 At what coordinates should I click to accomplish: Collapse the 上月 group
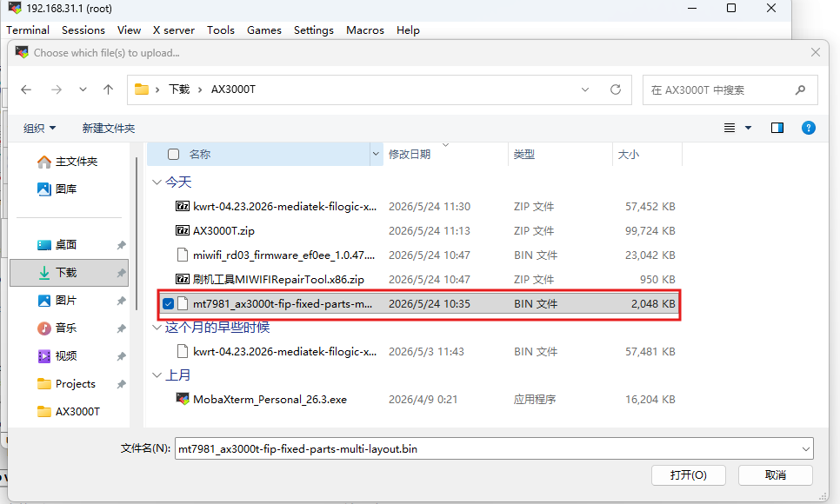[157, 375]
